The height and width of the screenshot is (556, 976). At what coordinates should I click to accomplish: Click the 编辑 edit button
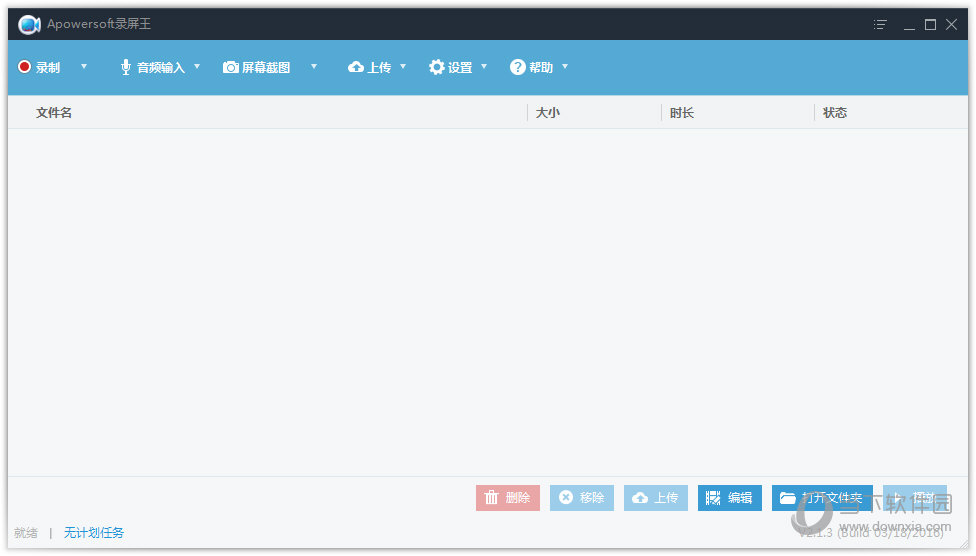coord(730,497)
